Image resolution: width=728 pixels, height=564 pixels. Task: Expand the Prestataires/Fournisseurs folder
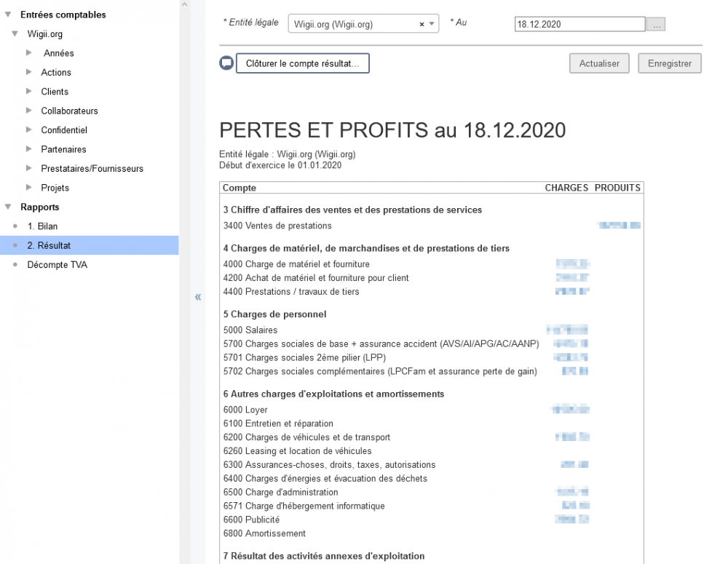28,169
